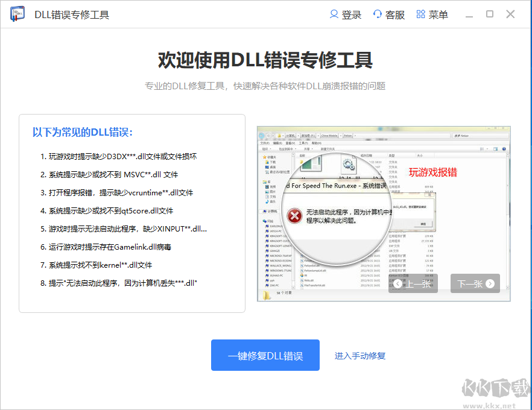Click 下一张 to view next image
This screenshot has width=532, height=410.
coord(477,283)
